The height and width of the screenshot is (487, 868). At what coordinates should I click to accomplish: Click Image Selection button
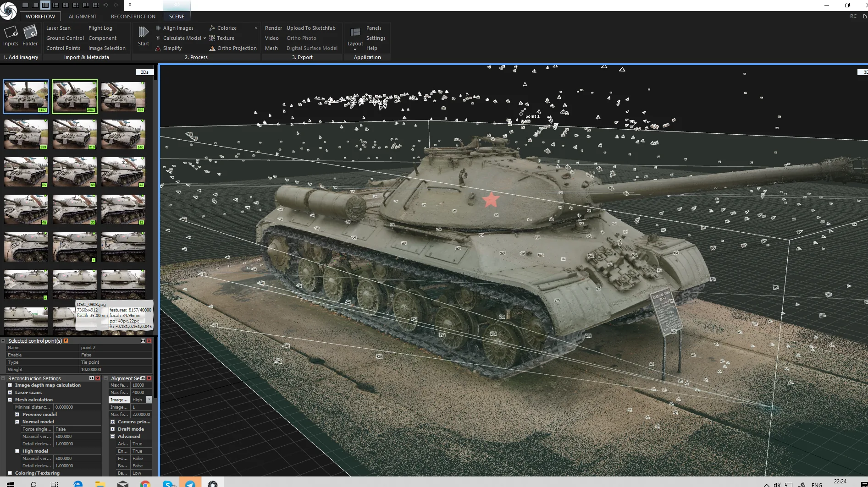pyautogui.click(x=107, y=48)
